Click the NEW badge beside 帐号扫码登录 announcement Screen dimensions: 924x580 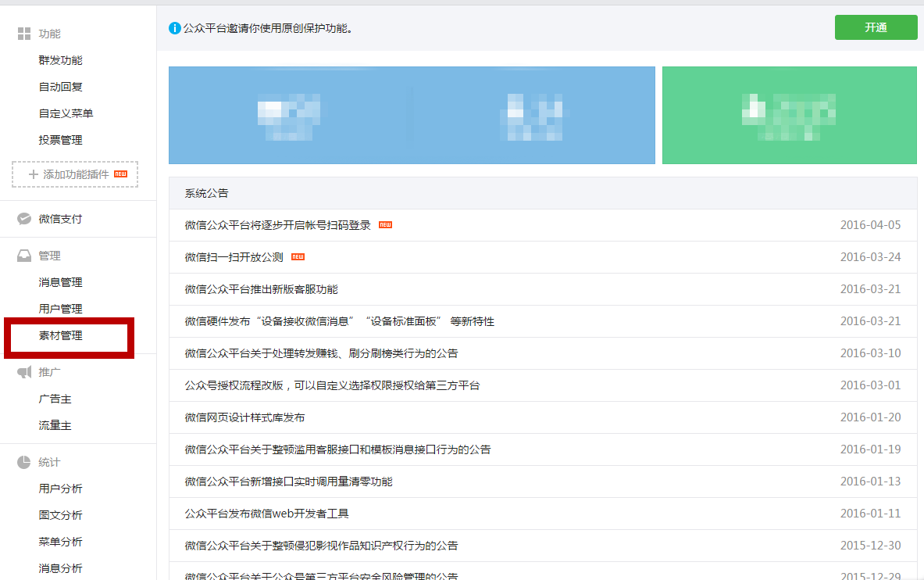tap(385, 225)
